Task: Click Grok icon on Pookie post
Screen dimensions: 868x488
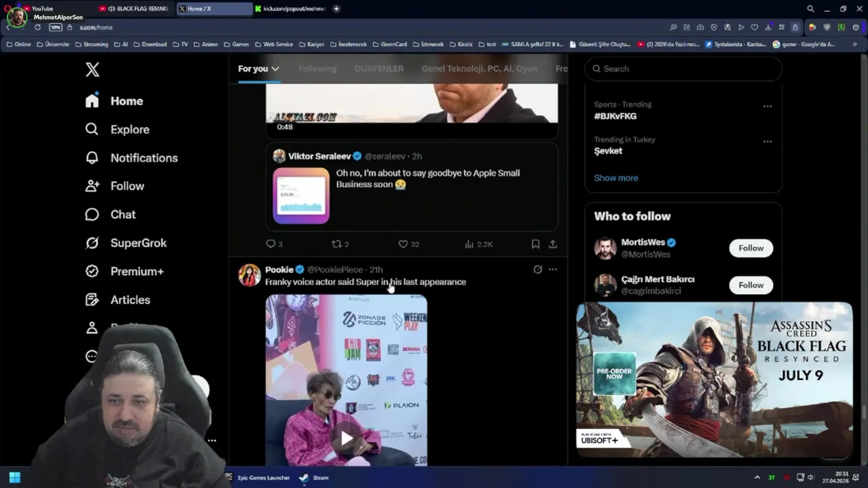Action: click(538, 269)
